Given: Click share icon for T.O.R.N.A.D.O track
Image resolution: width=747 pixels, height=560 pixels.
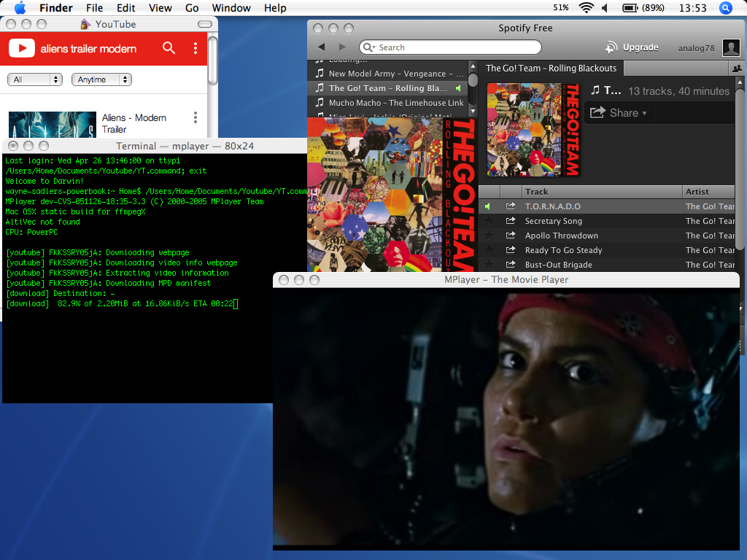Looking at the screenshot, I should [511, 206].
